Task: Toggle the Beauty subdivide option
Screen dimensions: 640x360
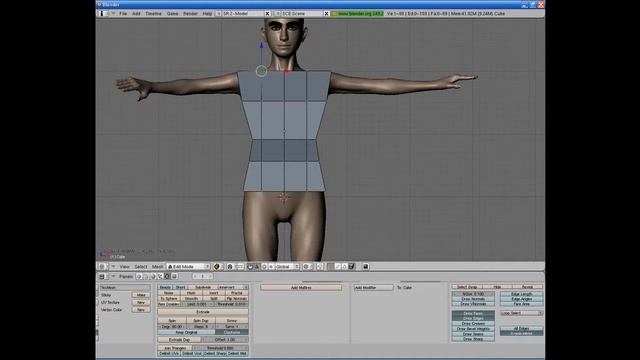Action: (165, 287)
